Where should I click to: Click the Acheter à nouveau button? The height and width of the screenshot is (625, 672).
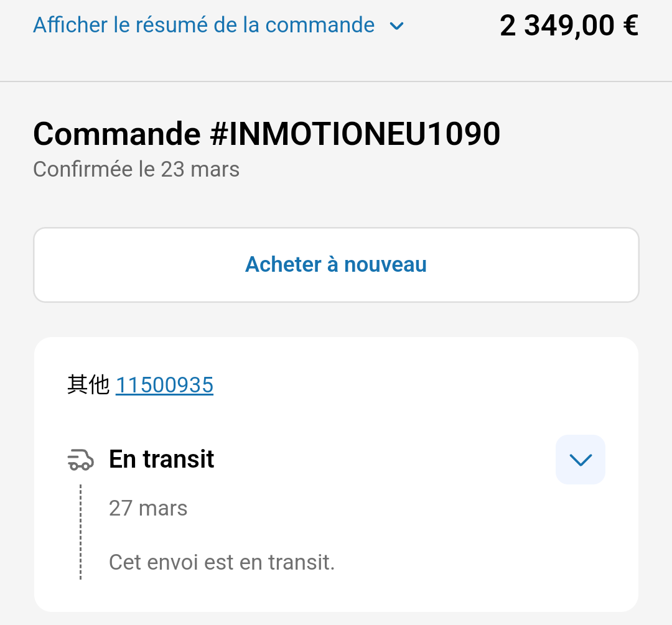[x=336, y=265]
